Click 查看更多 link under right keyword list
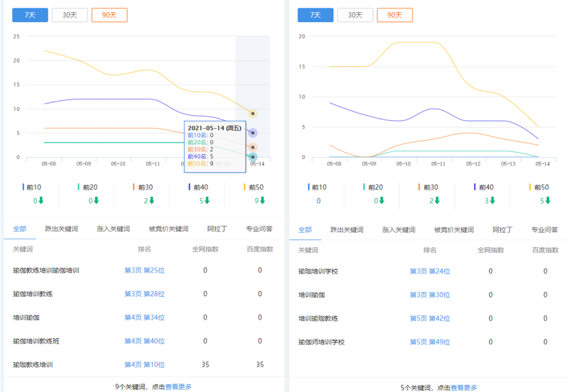 (x=464, y=388)
